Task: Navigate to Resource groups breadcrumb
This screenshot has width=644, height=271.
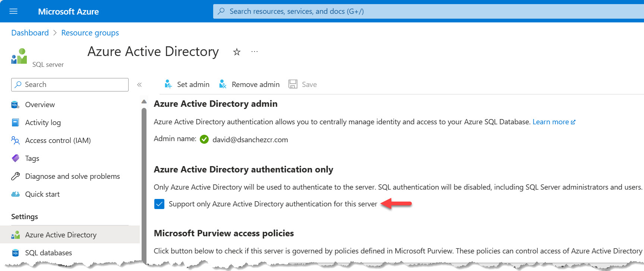Action: 90,33
